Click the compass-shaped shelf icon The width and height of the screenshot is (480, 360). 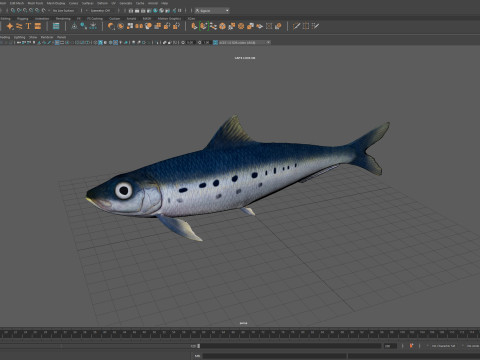[x=74, y=26]
